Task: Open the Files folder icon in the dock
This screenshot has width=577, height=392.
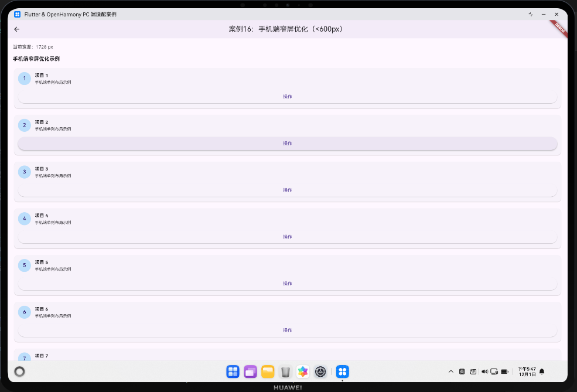Action: 268,371
